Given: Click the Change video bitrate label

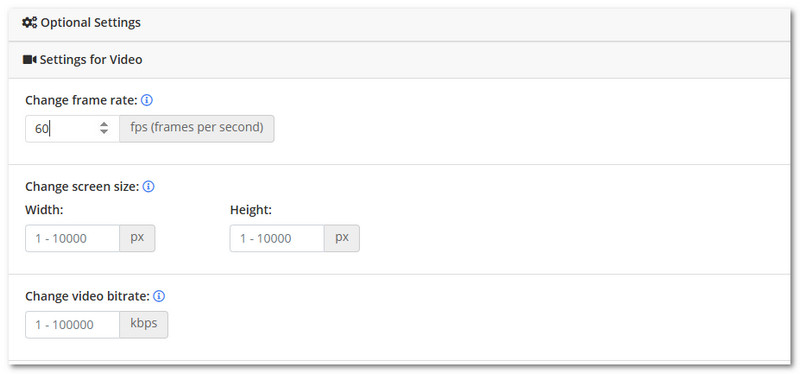Looking at the screenshot, I should pos(88,296).
